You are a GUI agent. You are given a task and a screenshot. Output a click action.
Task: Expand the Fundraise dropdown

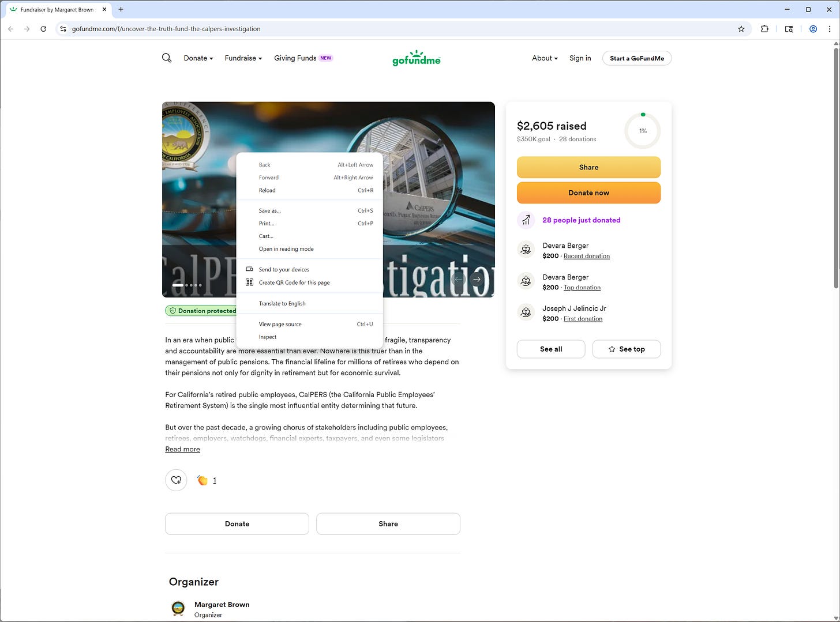pos(243,58)
